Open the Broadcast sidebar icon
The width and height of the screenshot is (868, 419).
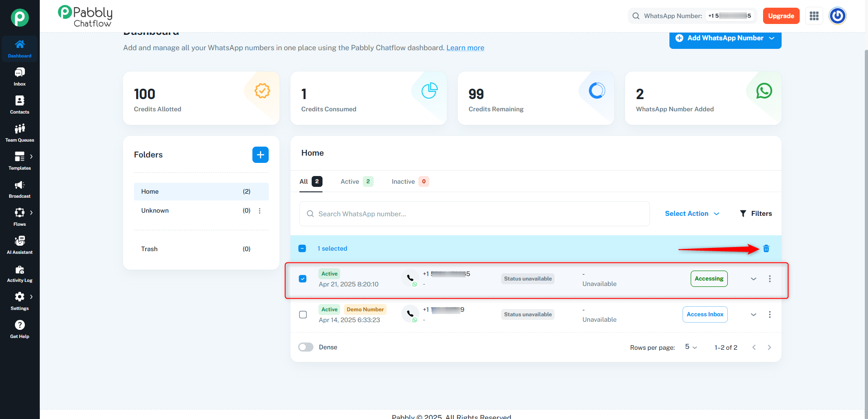tap(19, 189)
